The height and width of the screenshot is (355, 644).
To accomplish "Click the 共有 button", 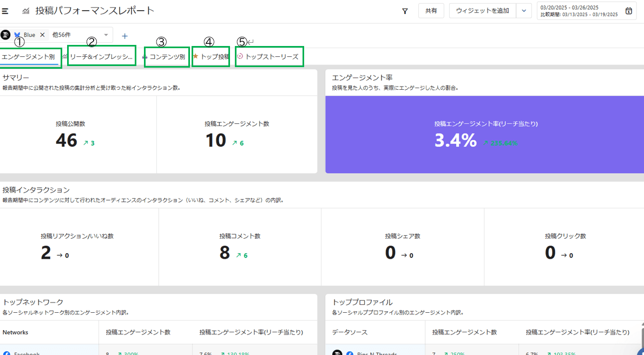I will (x=431, y=11).
